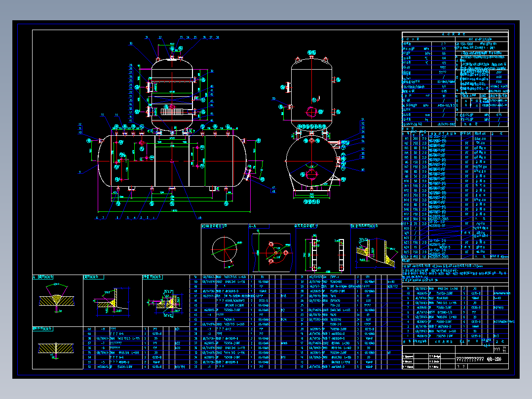
Task: Click the design data table header at top right
Action: [455, 34]
